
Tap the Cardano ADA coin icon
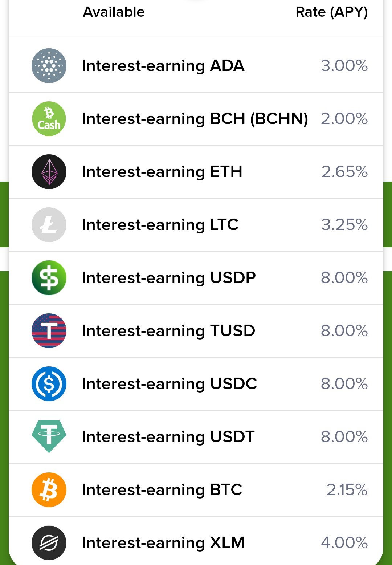pos(49,66)
